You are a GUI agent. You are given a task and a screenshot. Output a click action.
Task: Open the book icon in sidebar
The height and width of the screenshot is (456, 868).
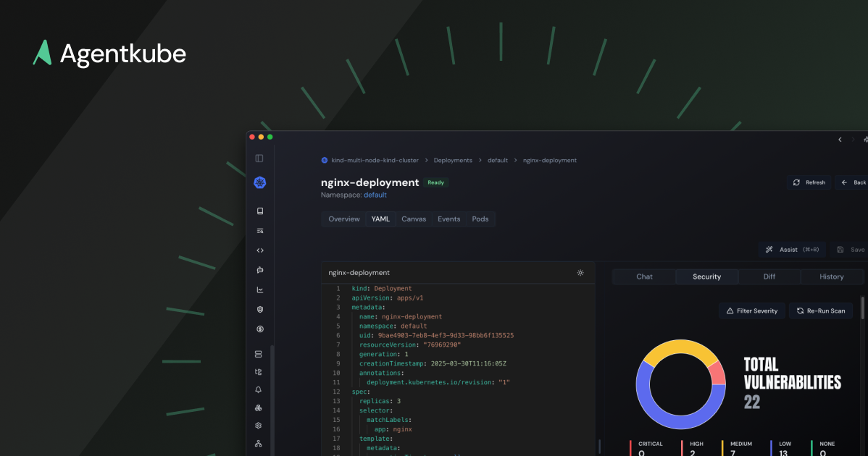click(x=259, y=211)
